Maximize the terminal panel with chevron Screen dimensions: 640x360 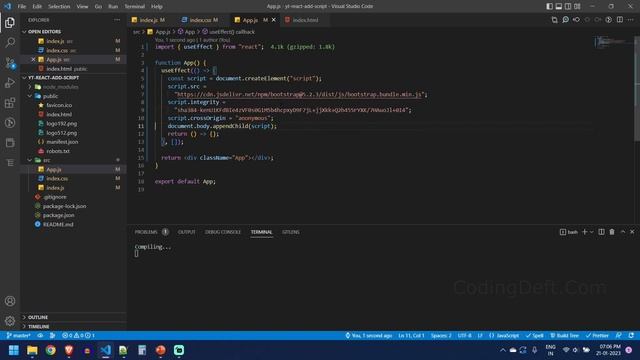tap(623, 232)
